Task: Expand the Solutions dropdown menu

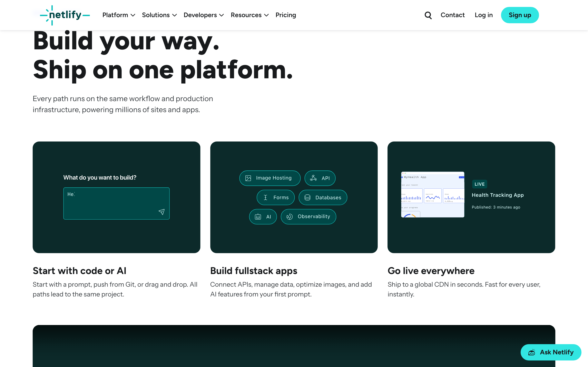Action: [159, 15]
